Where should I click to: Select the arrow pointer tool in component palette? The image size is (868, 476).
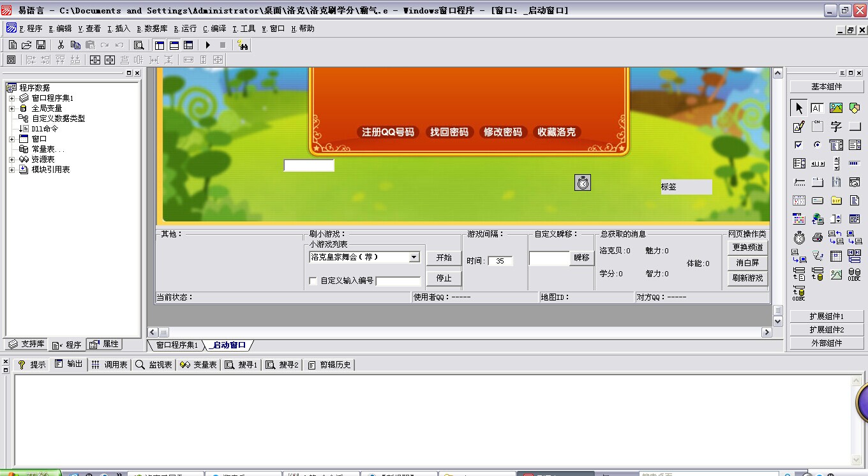(799, 108)
